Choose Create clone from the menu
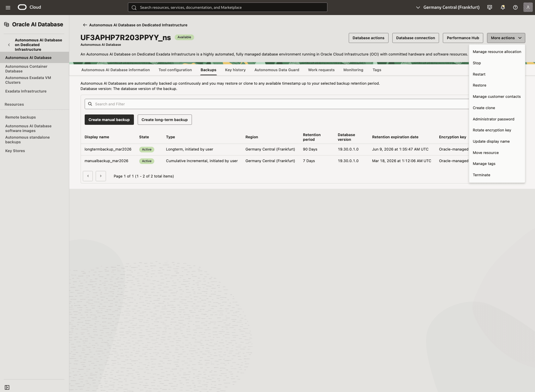Screen dimensions: 535x392 coord(497,108)
